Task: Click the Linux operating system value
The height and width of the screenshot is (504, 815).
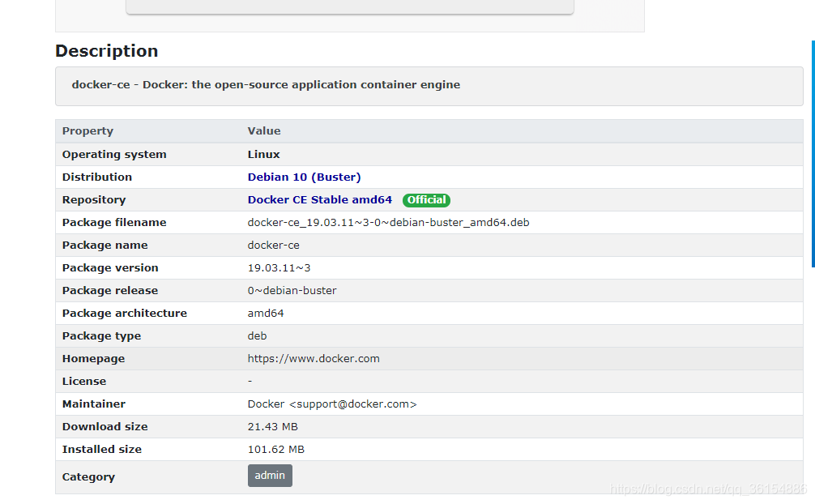Action: (x=263, y=155)
